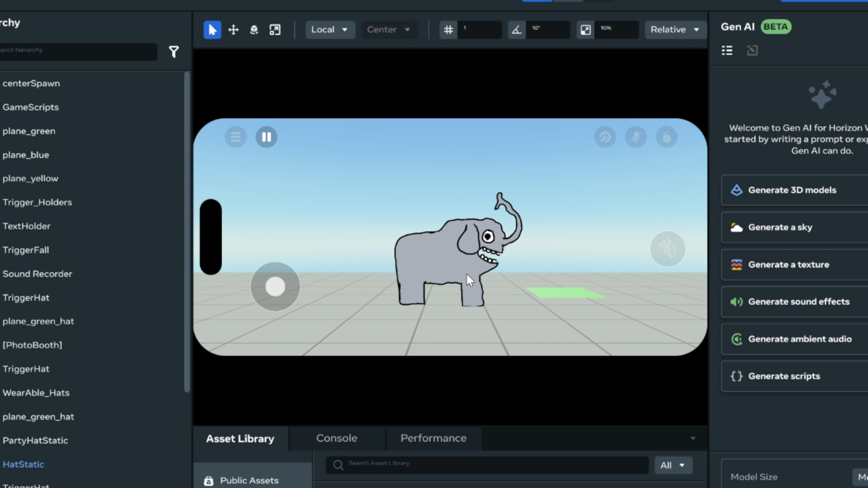Switch to the Console tab
The image size is (868, 488).
click(336, 438)
